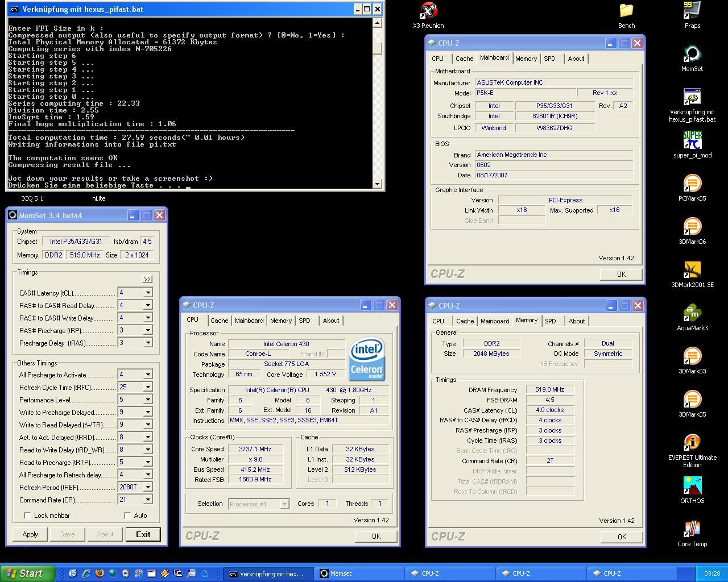728x582 pixels.
Task: Click the Verknüpfung mit hexus taskbar button
Action: coord(268,573)
